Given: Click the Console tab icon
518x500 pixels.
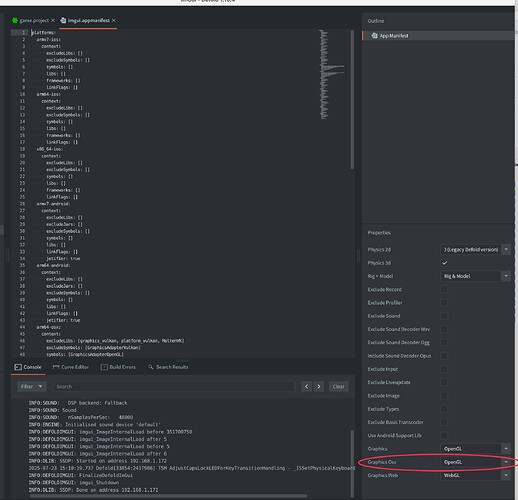Looking at the screenshot, I should 18,367.
